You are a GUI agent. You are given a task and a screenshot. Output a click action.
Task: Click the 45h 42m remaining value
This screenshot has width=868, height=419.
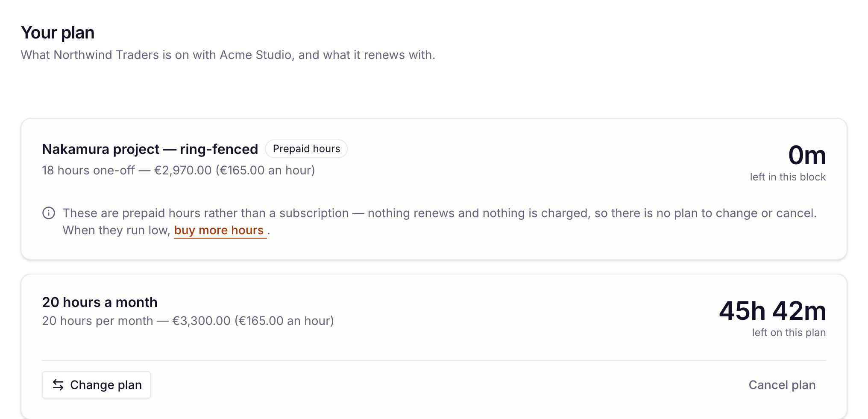(x=772, y=310)
